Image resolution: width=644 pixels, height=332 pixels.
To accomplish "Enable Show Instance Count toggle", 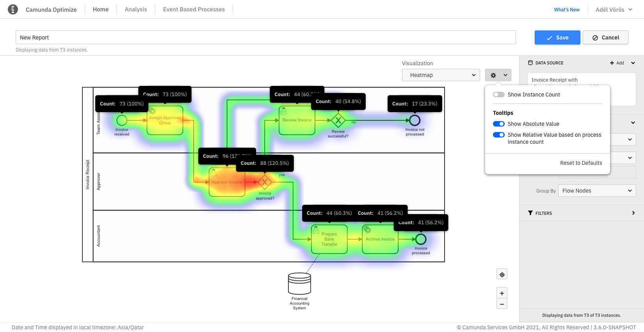I will [x=498, y=95].
